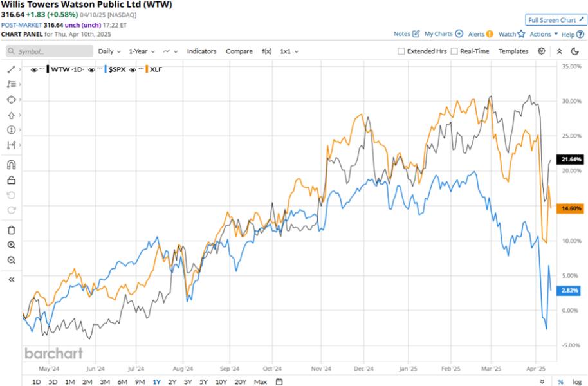Open the Actions dropdown menu

(x=544, y=34)
